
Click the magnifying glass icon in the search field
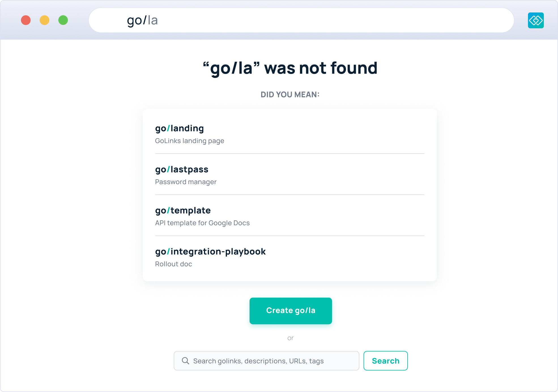pos(185,360)
